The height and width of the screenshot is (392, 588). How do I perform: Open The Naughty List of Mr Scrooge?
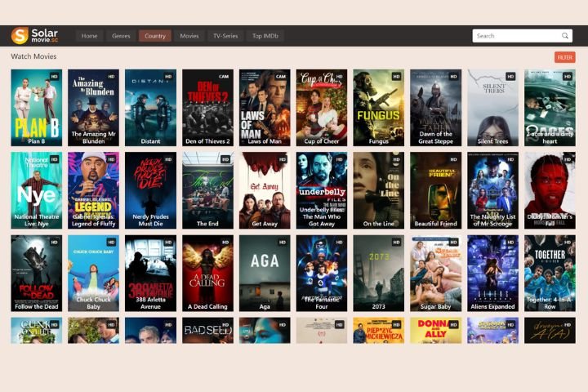tap(492, 190)
